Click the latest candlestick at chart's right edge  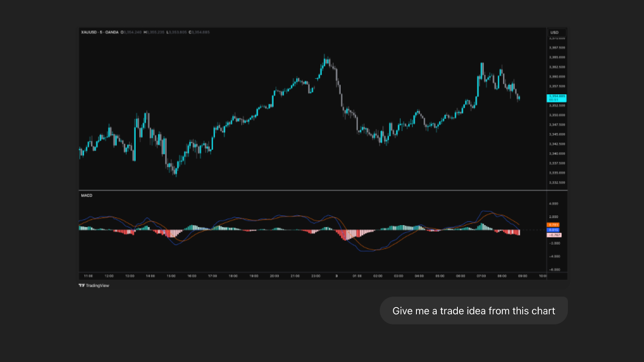519,98
